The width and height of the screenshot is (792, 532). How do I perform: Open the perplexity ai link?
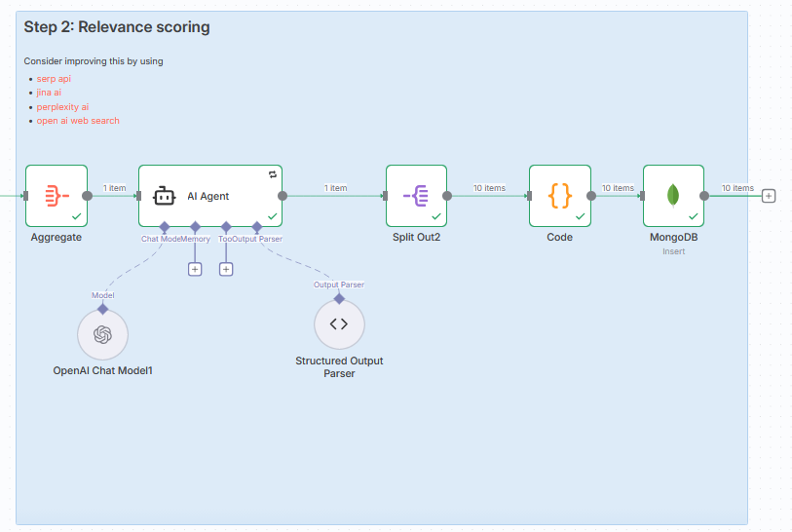tap(62, 106)
